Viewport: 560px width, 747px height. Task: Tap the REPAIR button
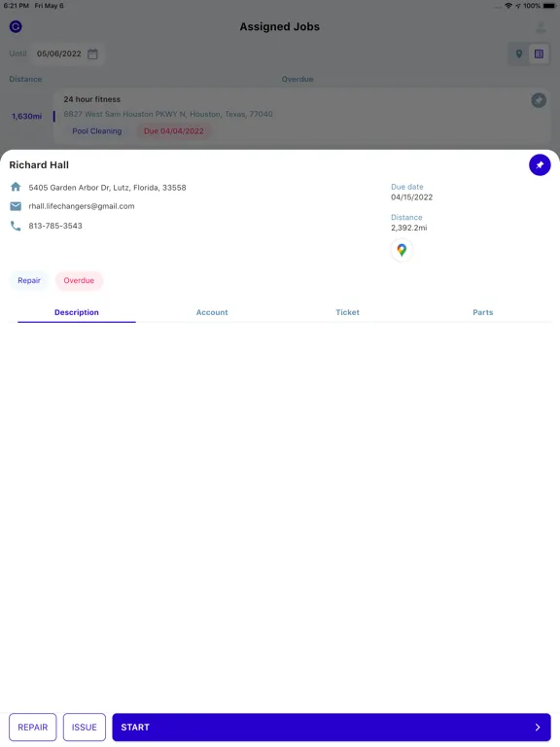tap(33, 727)
